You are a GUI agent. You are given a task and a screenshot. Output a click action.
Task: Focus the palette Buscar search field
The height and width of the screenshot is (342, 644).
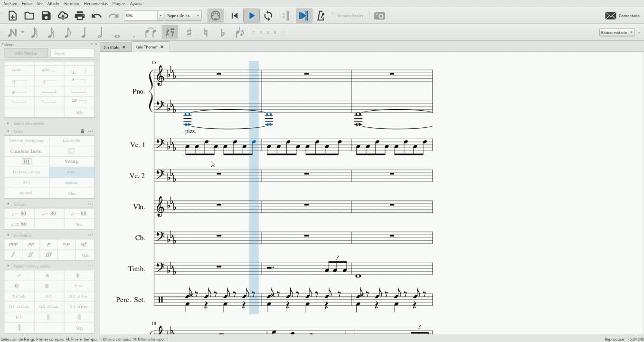click(73, 53)
